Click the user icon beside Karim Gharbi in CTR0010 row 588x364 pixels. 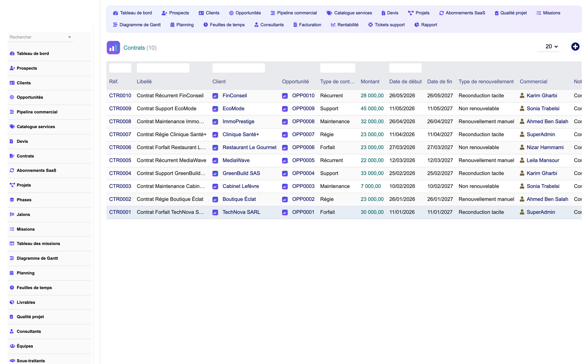click(522, 95)
